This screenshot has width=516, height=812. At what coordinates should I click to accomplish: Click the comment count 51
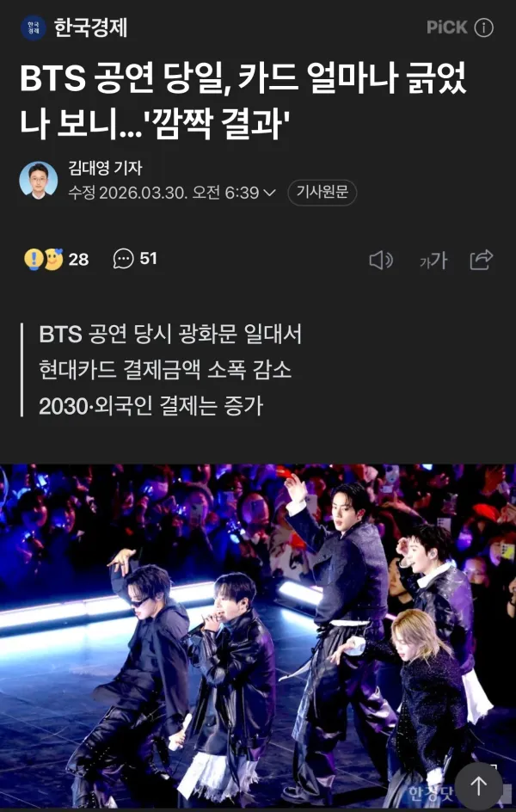click(x=149, y=259)
